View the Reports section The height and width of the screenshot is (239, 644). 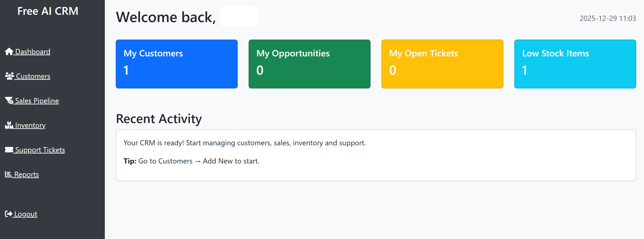point(26,174)
